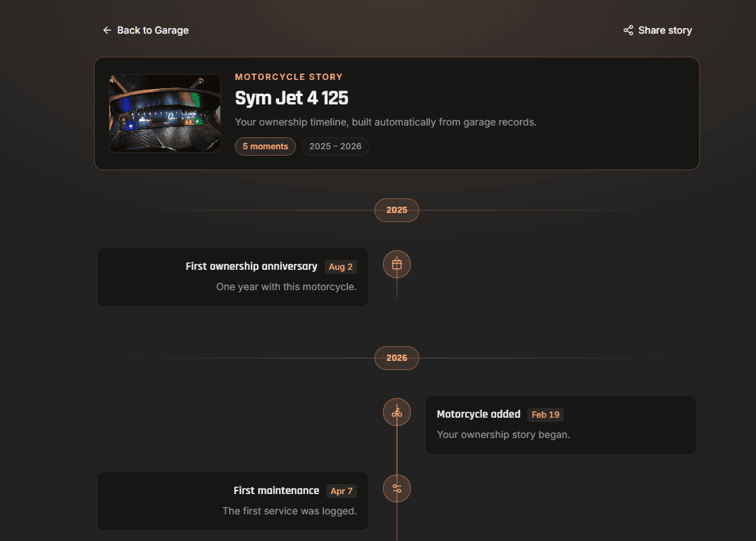
Task: Jump to the 2025 year marker
Action: coord(397,210)
